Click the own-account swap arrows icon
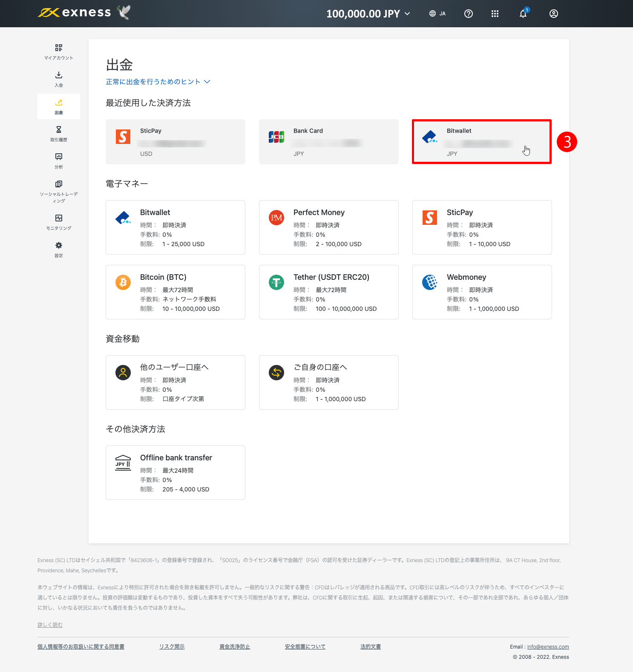 pyautogui.click(x=276, y=373)
